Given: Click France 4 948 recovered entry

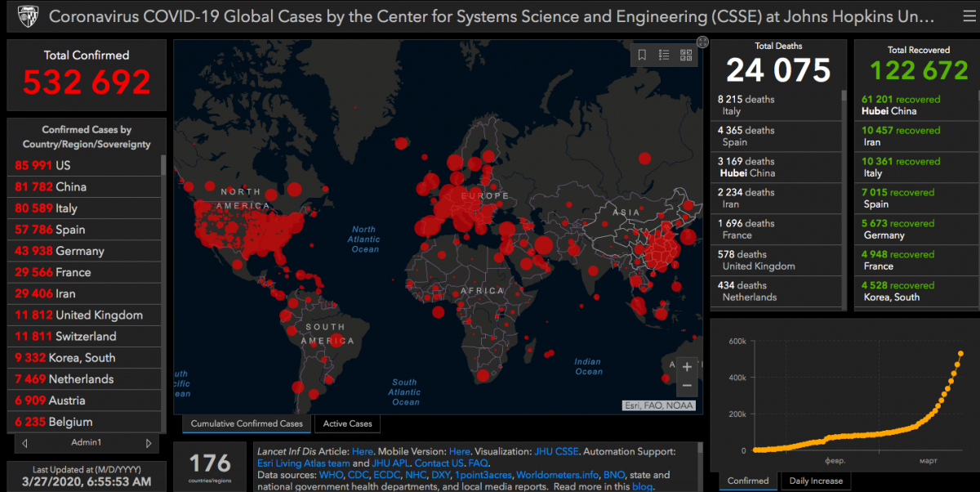Looking at the screenshot, I should pyautogui.click(x=915, y=261).
